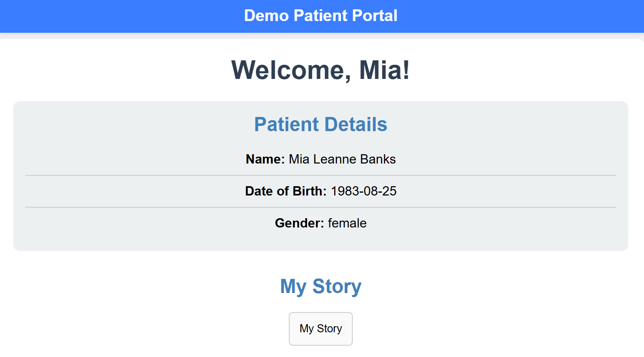644x357 pixels.
Task: Click the gender value female
Action: 347,223
